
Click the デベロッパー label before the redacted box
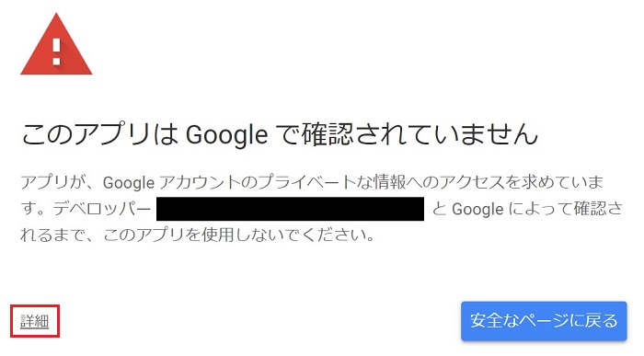(102, 210)
